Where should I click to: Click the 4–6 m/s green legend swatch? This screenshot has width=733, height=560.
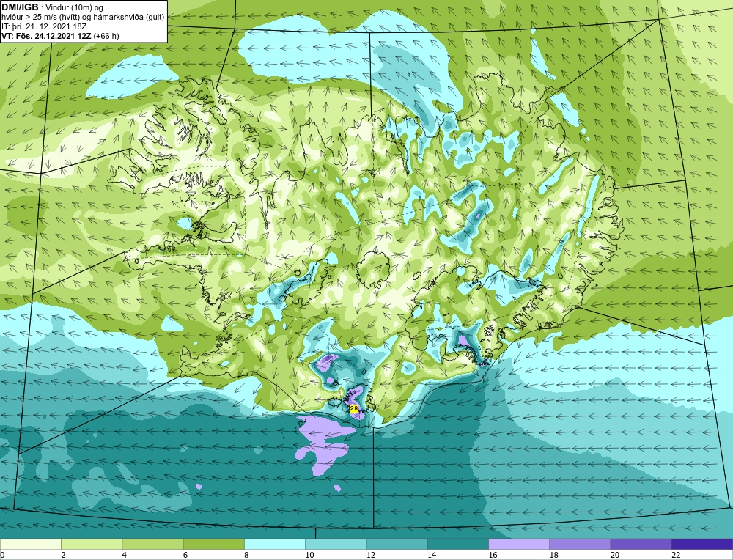tap(152, 545)
